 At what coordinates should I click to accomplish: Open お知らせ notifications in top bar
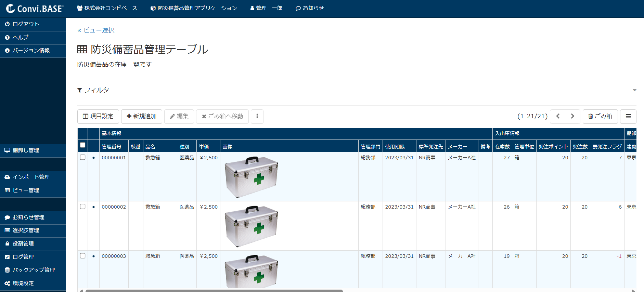click(x=310, y=8)
